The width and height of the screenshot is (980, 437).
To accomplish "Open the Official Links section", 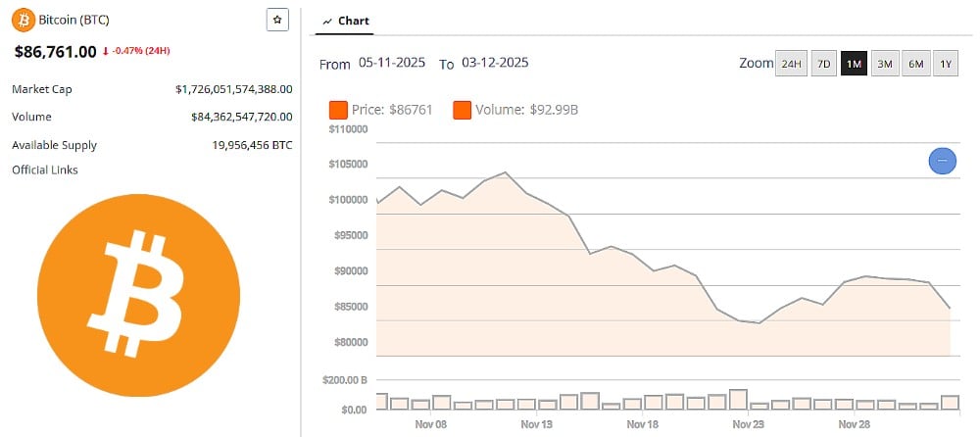I will pos(45,170).
